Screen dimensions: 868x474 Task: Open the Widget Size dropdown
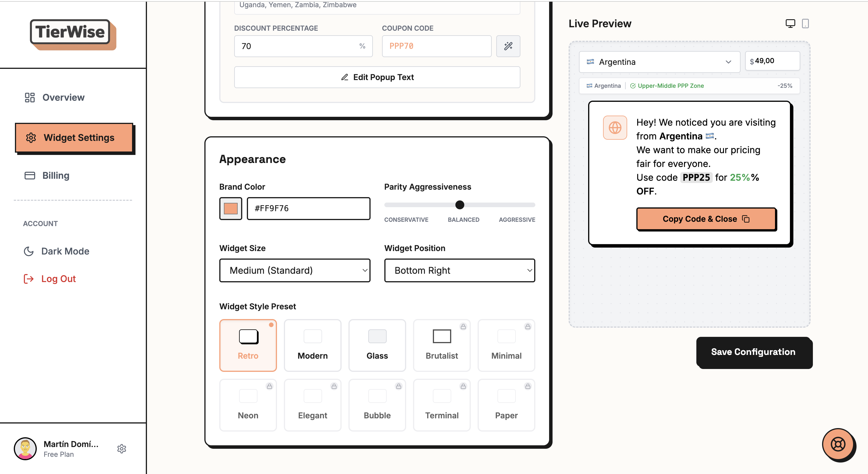[295, 270]
